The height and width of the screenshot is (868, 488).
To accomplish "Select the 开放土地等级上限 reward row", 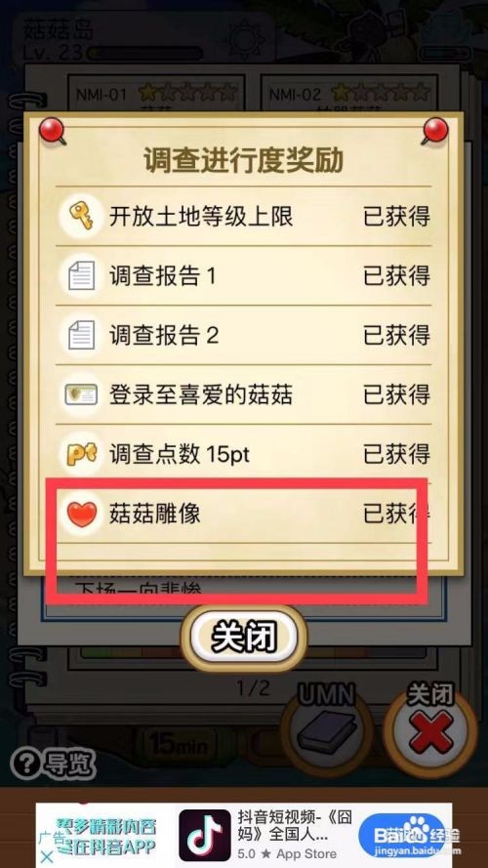I will (x=243, y=216).
